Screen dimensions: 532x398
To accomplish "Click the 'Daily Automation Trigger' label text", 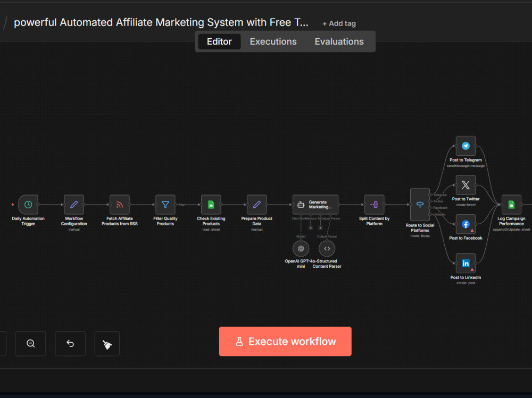I will click(x=28, y=221).
